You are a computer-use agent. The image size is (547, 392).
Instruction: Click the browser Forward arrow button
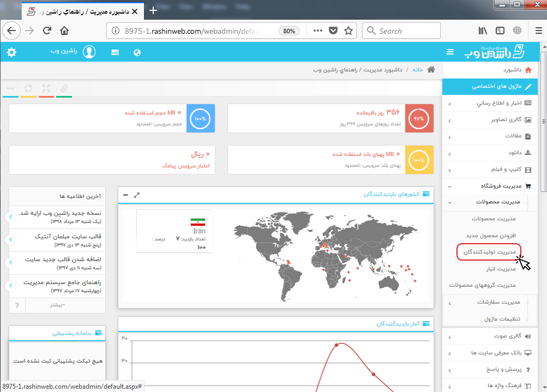coord(29,31)
